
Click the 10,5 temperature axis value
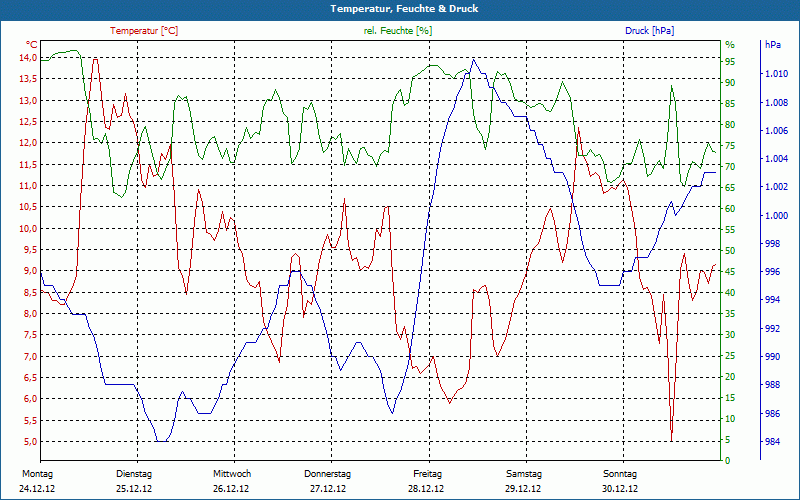click(28, 207)
